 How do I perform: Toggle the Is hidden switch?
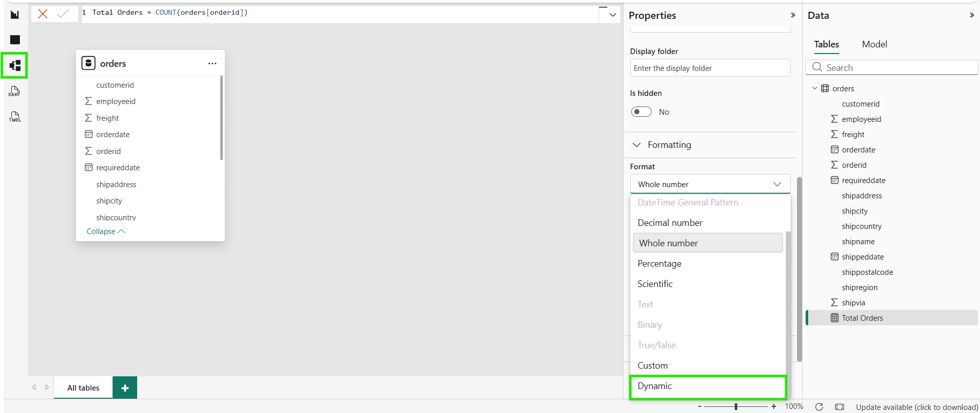click(641, 112)
